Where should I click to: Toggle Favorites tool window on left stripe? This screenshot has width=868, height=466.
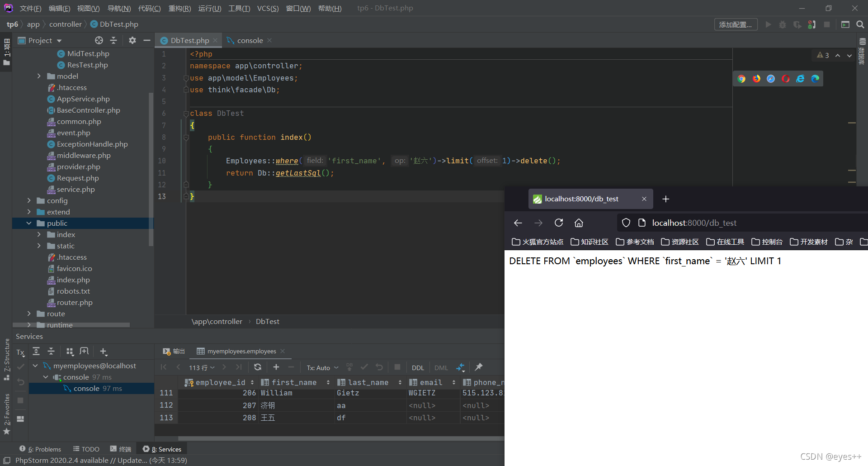tap(7, 414)
